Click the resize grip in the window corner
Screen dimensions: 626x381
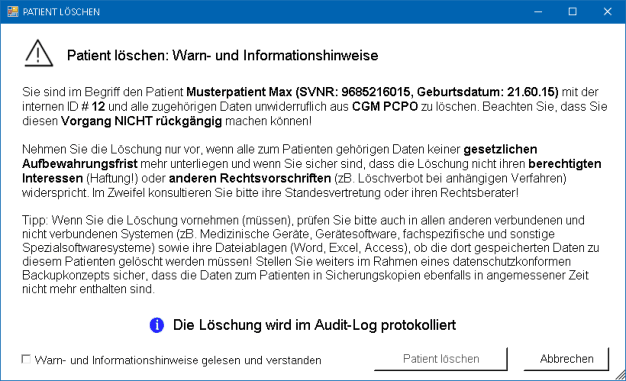click(x=620, y=375)
